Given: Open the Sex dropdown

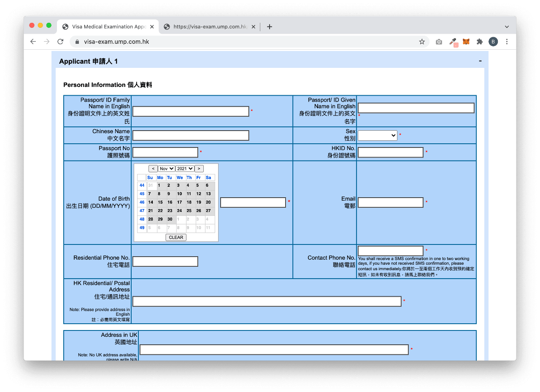Looking at the screenshot, I should [378, 135].
